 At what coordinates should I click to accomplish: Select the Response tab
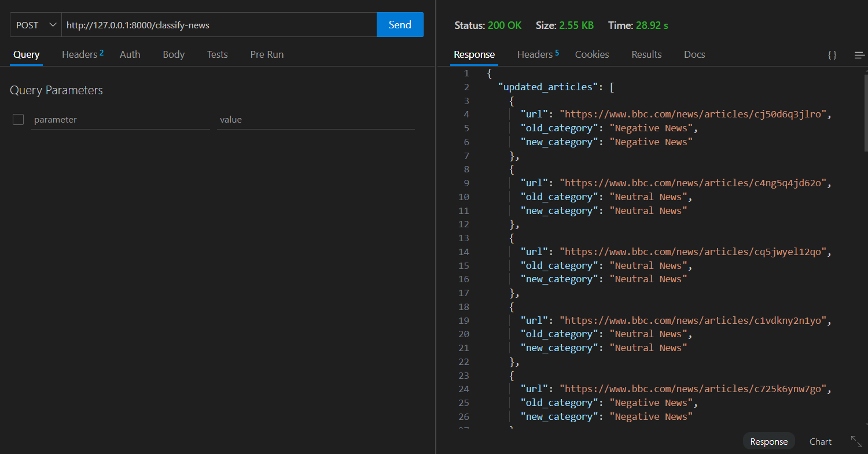[x=475, y=54]
